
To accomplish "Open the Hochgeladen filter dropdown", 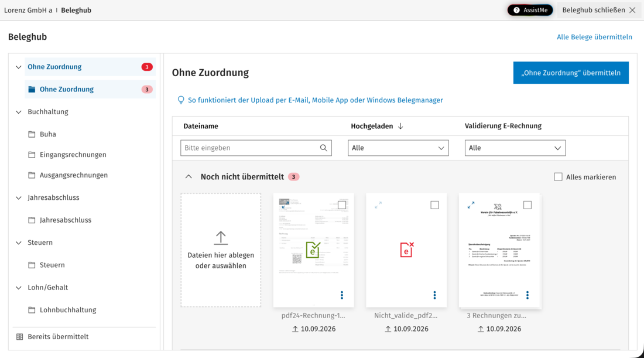I will click(398, 148).
